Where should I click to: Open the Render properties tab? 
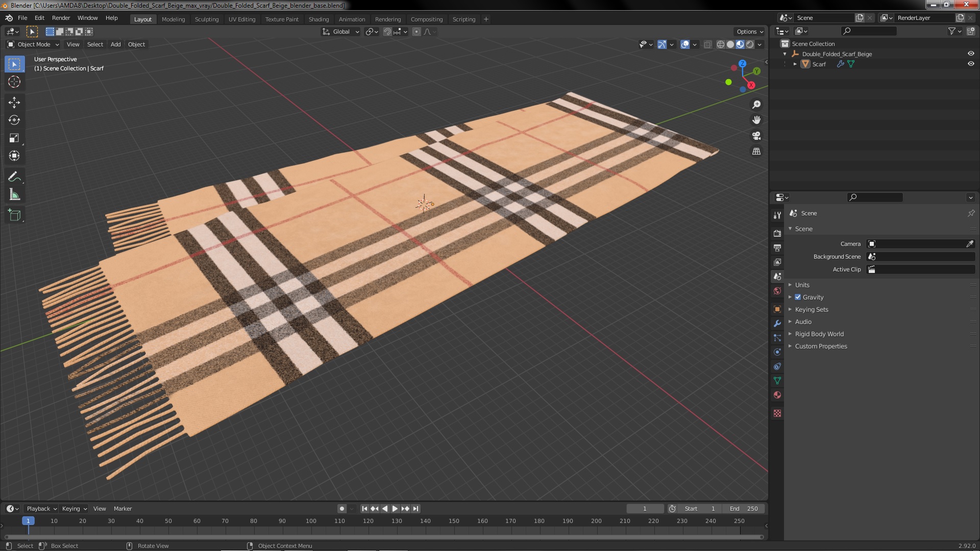(x=777, y=233)
